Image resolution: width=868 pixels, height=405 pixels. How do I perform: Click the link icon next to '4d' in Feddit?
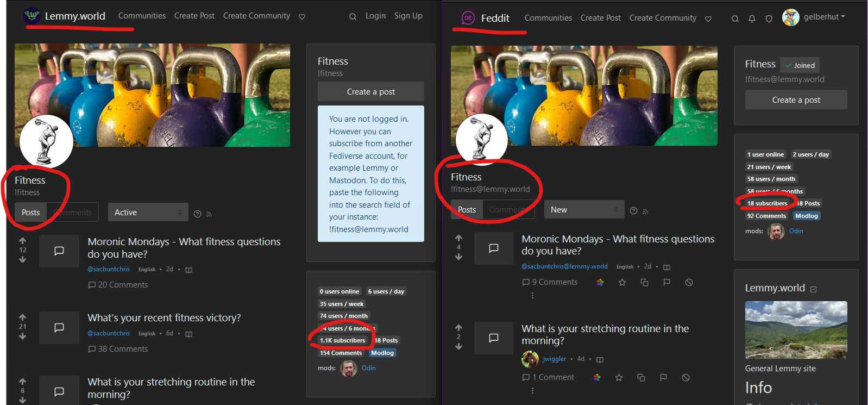[600, 359]
